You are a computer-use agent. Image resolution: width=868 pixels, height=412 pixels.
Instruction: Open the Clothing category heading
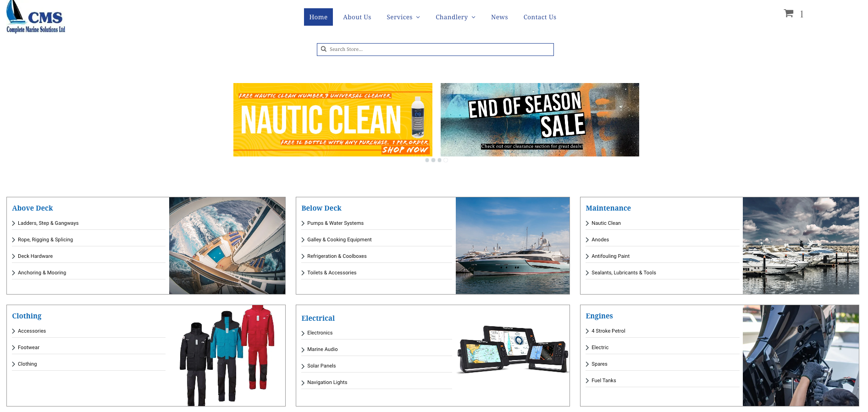point(27,316)
